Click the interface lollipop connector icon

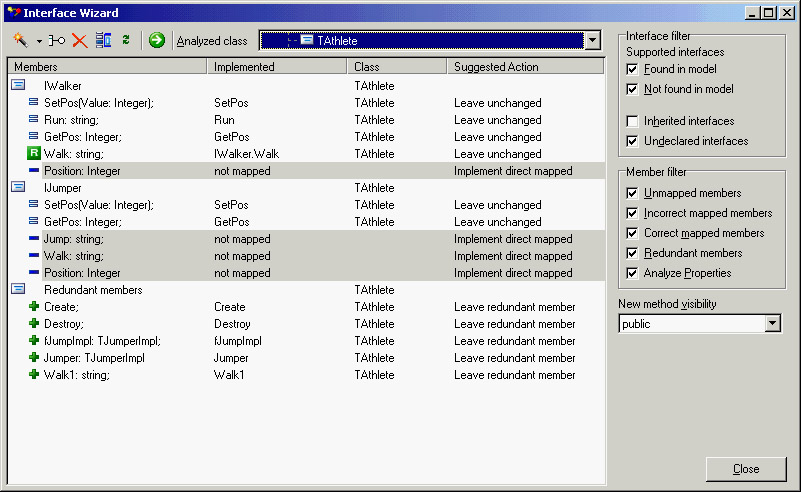click(56, 41)
